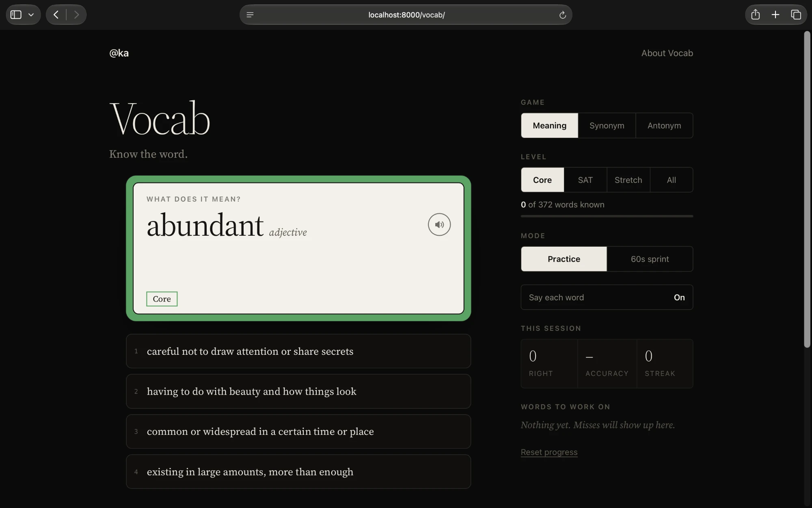Click the STREAK stat box

[x=665, y=364]
